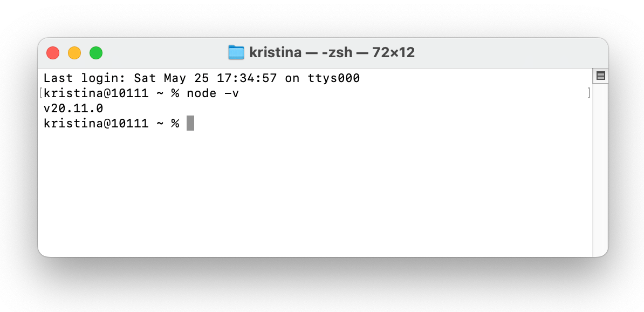
Task: Zoom the window with the green button
Action: pyautogui.click(x=96, y=53)
